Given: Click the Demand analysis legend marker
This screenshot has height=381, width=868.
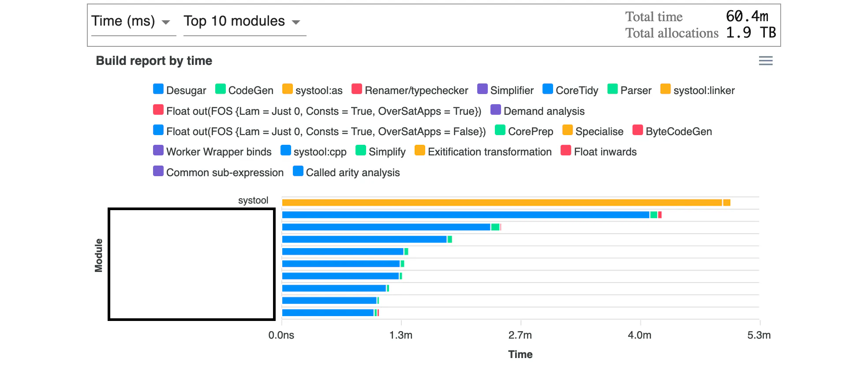Looking at the screenshot, I should point(496,109).
